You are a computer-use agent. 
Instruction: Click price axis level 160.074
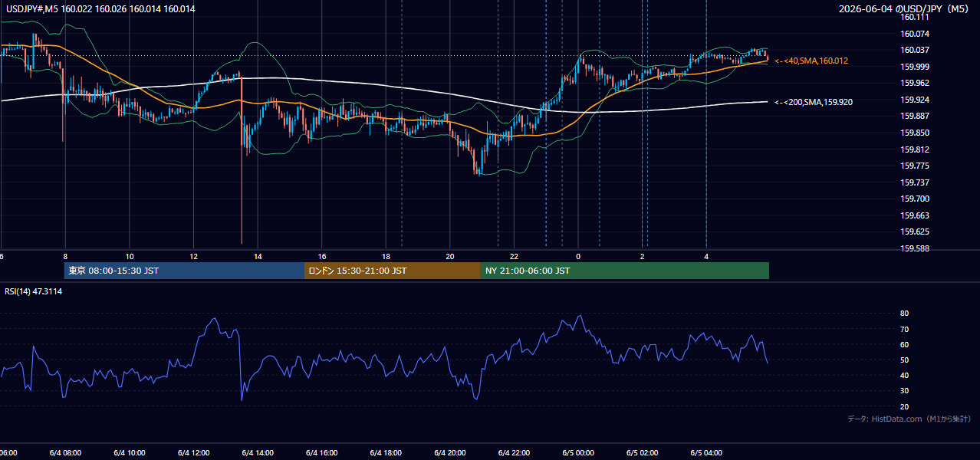coord(915,34)
